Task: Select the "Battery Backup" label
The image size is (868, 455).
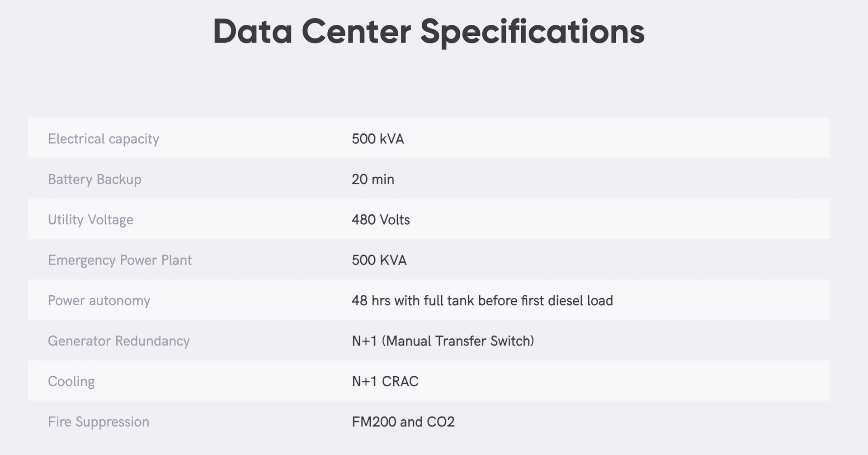Action: (x=94, y=179)
